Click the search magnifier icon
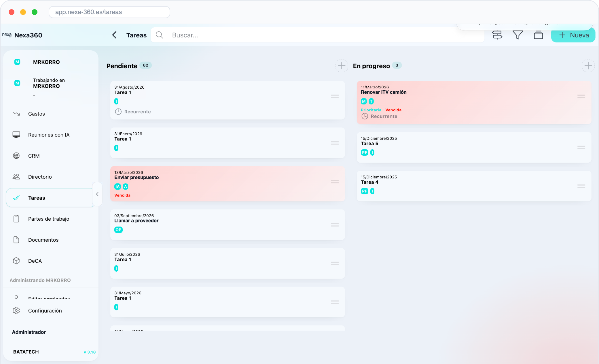Image resolution: width=599 pixels, height=364 pixels. click(159, 35)
